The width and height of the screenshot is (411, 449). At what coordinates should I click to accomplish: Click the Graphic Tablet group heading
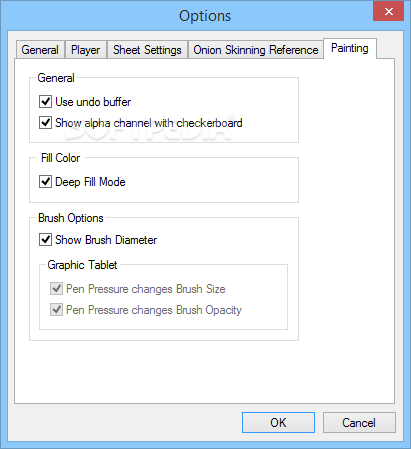[x=82, y=265]
